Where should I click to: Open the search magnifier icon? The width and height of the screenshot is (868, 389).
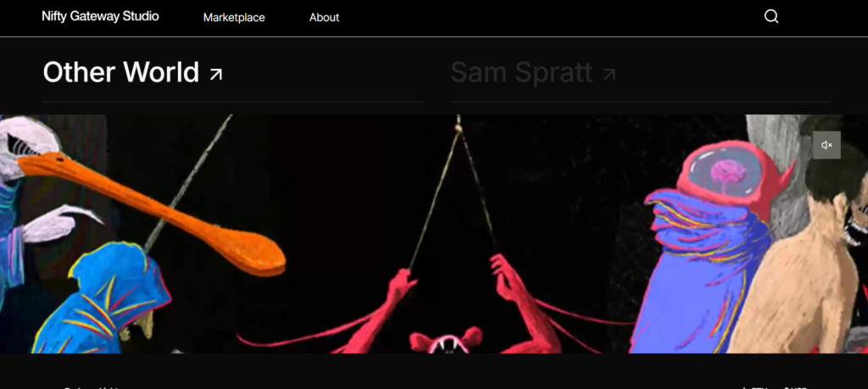pos(771,17)
